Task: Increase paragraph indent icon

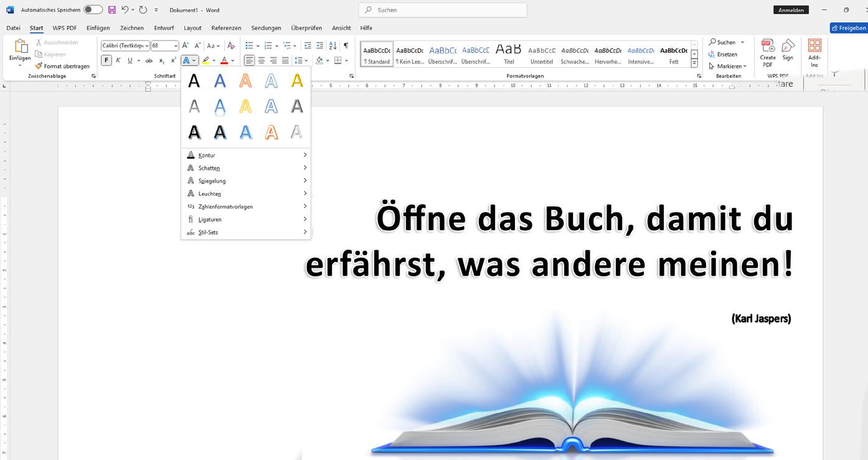Action: pos(319,45)
